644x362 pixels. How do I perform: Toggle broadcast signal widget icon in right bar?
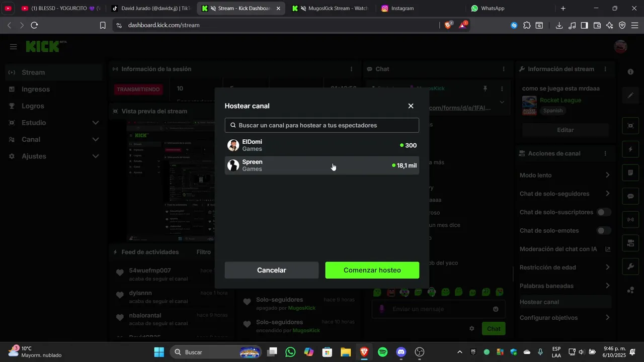[630, 220]
